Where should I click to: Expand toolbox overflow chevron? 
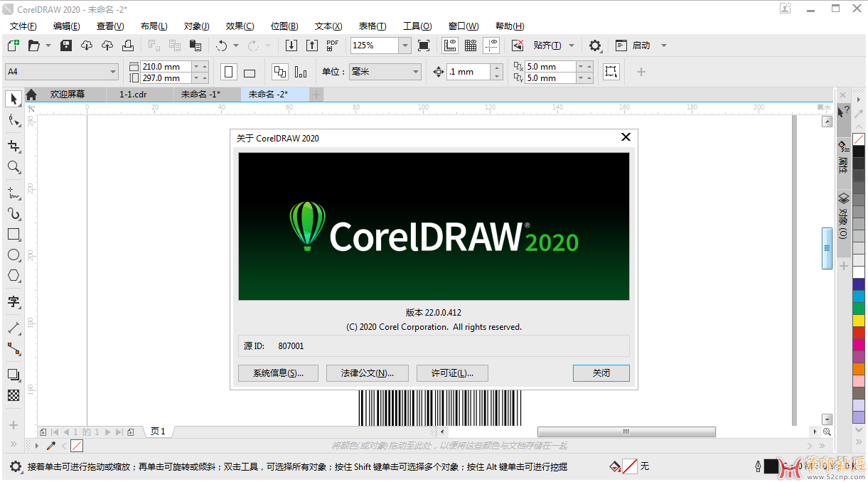pyautogui.click(x=13, y=444)
